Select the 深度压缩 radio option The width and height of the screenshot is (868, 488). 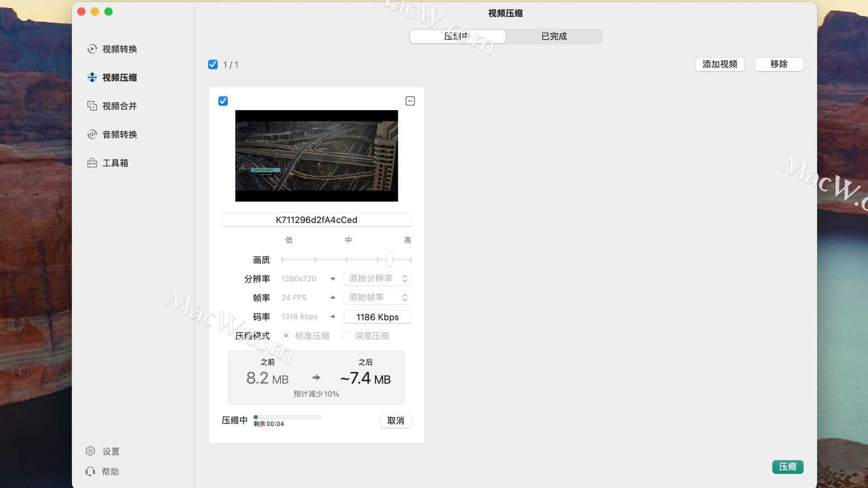tap(346, 336)
